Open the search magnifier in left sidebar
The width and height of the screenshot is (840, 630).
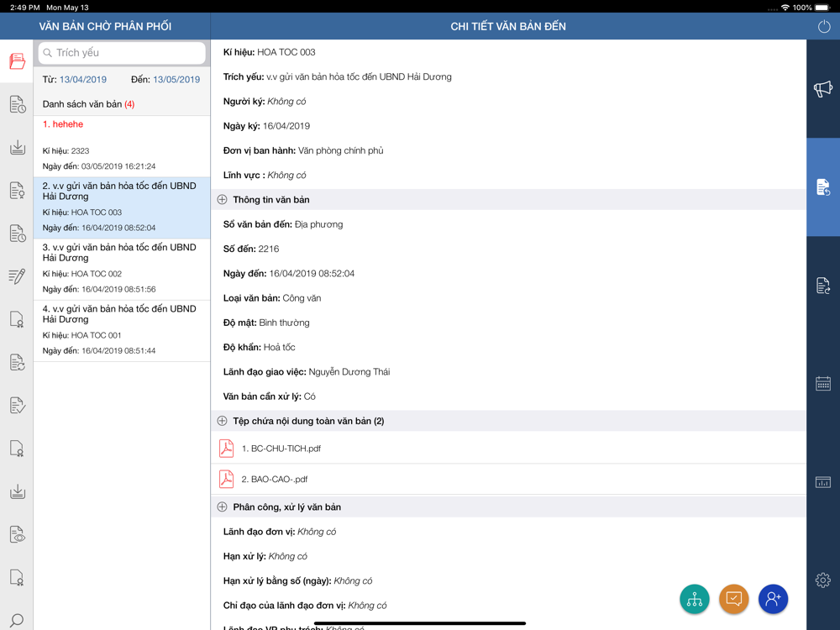[17, 620]
